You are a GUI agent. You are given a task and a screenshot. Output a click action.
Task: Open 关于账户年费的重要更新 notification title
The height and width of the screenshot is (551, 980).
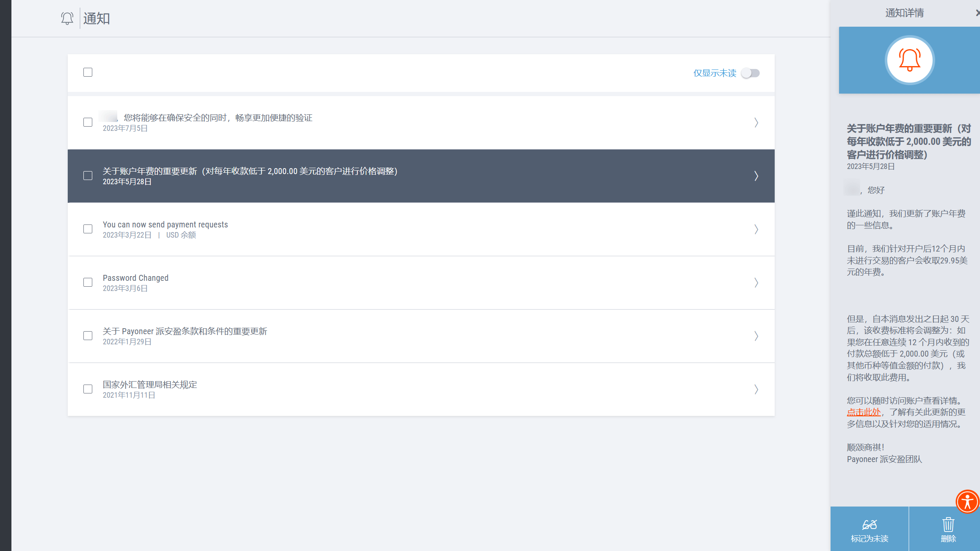(250, 171)
